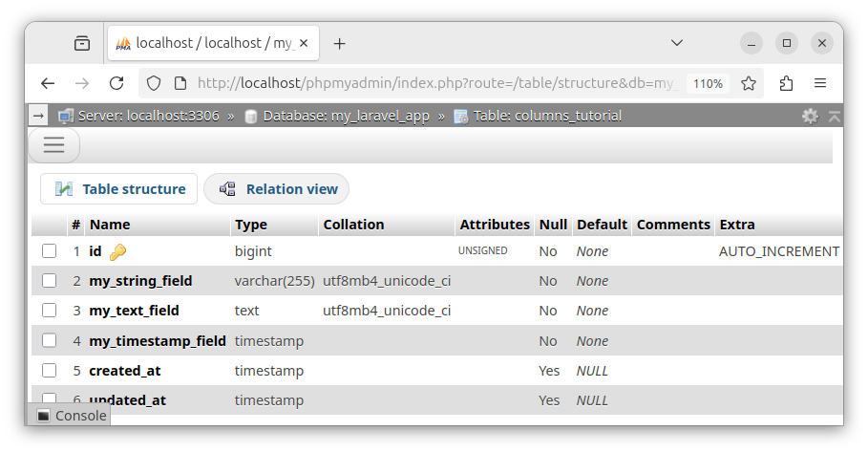Image resolution: width=868 pixels, height=453 pixels.
Task: Click the varchar(255) type cell
Action: [x=275, y=281]
